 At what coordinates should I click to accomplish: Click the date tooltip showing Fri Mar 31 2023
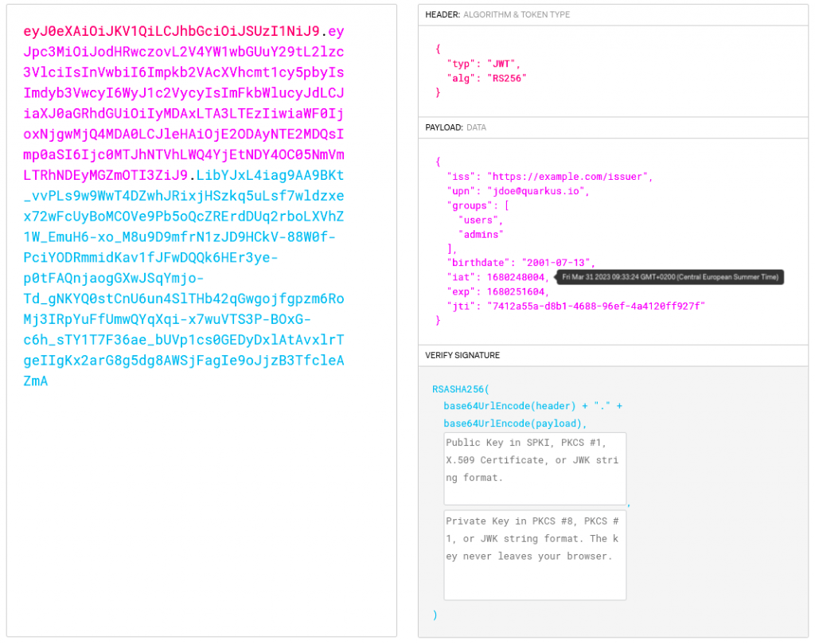(670, 277)
